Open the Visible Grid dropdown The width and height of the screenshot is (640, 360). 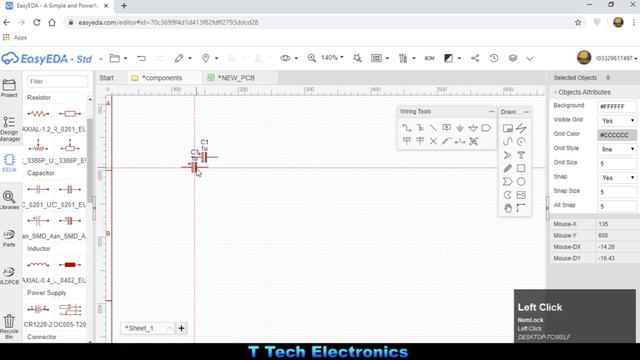pyautogui.click(x=617, y=120)
